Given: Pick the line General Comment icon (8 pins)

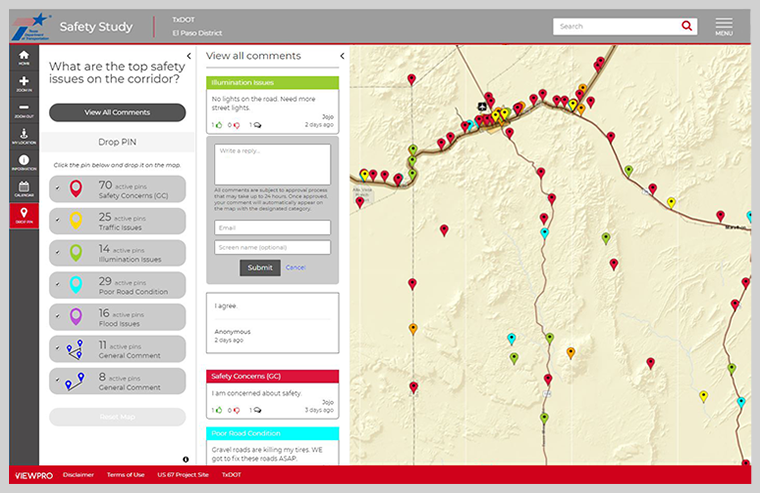Looking at the screenshot, I should tap(75, 382).
